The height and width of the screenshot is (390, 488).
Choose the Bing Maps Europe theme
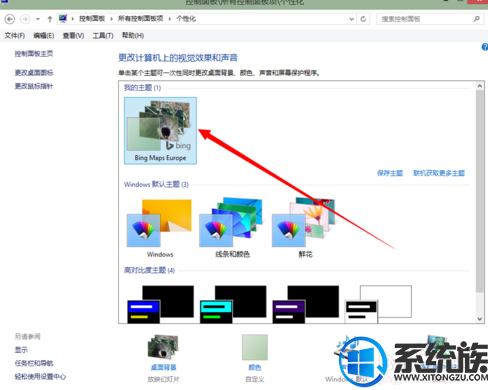160,131
